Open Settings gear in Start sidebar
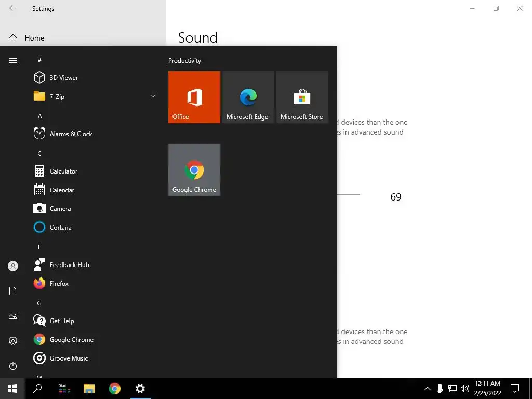Viewport: 532px width, 399px height. pos(13,341)
